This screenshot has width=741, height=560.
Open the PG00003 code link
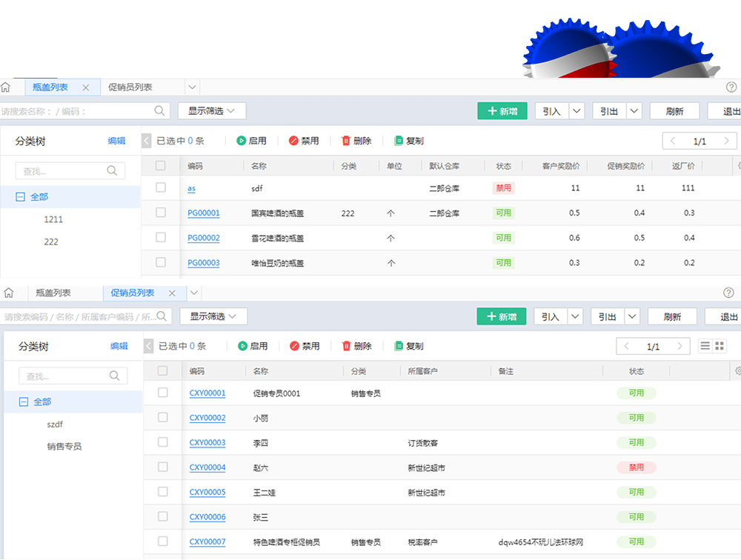[x=203, y=263]
